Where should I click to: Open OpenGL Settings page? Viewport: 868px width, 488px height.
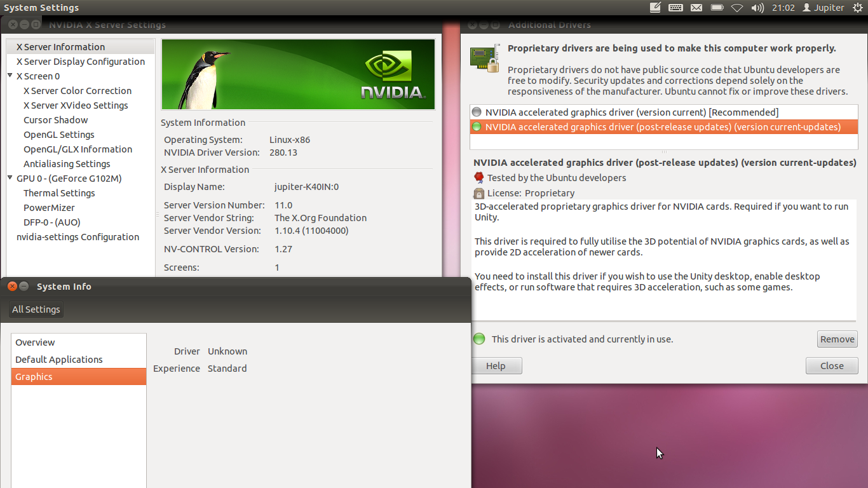pos(59,135)
